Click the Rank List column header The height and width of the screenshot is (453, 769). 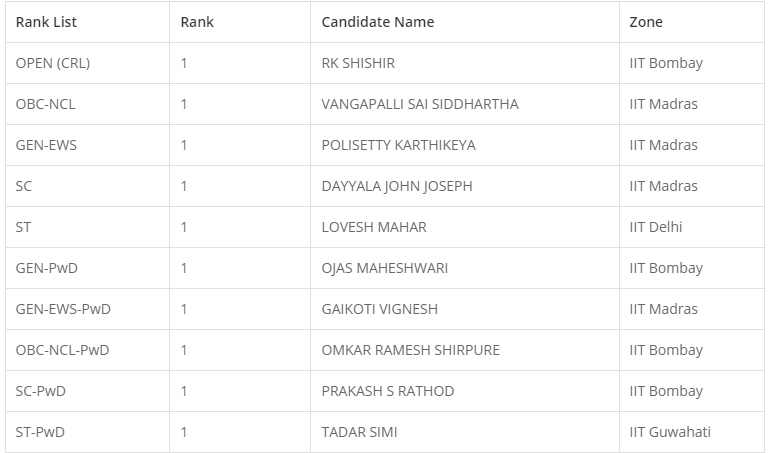pyautogui.click(x=46, y=22)
